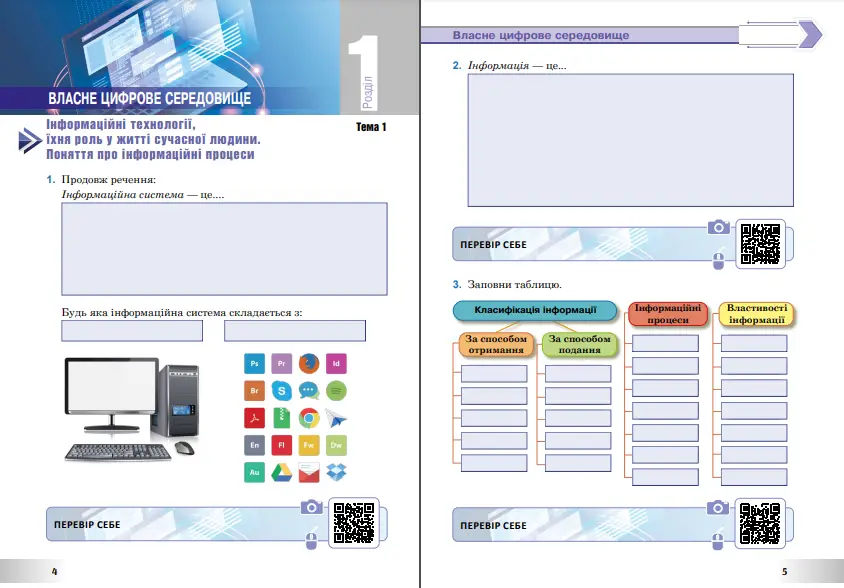Click the camera icon above Інформація answer box QR

[718, 228]
